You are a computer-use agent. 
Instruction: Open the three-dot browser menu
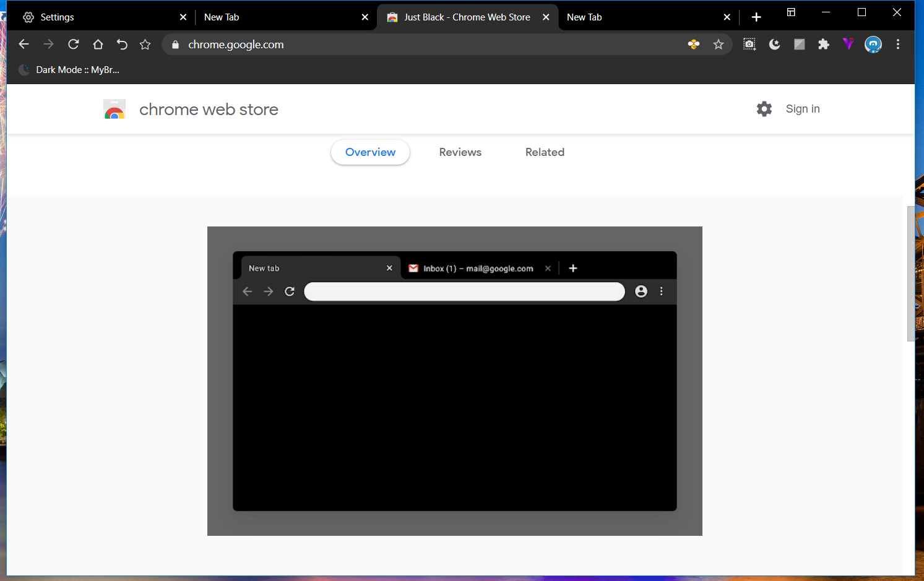pyautogui.click(x=898, y=44)
